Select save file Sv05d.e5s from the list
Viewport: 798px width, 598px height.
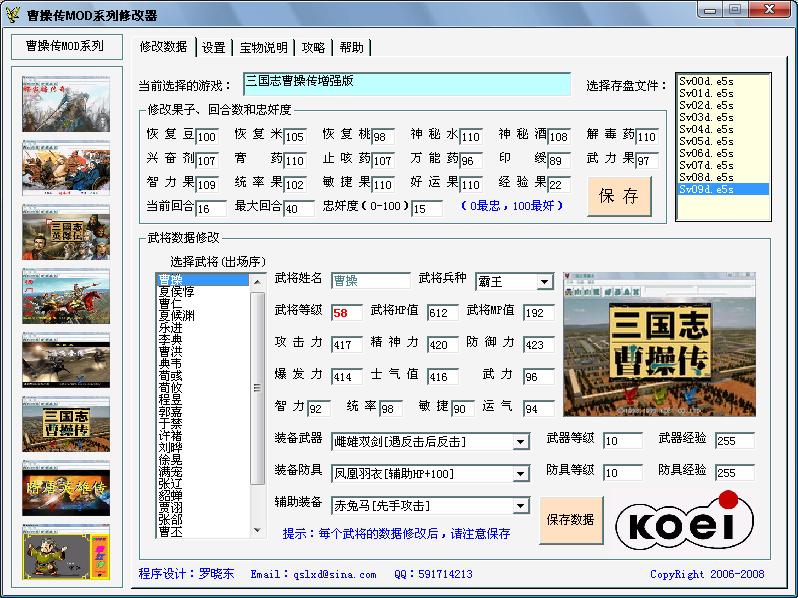tap(707, 141)
